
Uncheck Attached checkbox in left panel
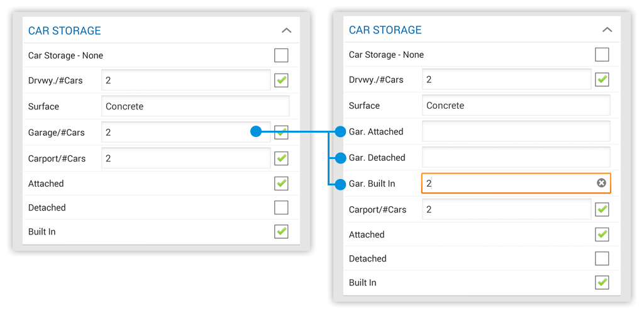tap(281, 184)
